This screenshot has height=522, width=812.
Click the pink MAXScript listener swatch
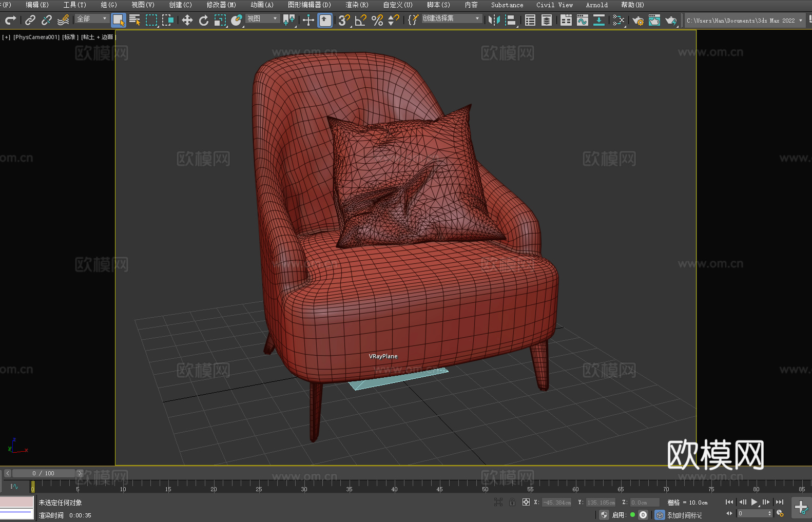16,502
